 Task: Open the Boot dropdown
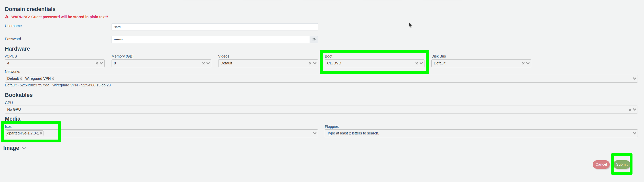(421, 63)
